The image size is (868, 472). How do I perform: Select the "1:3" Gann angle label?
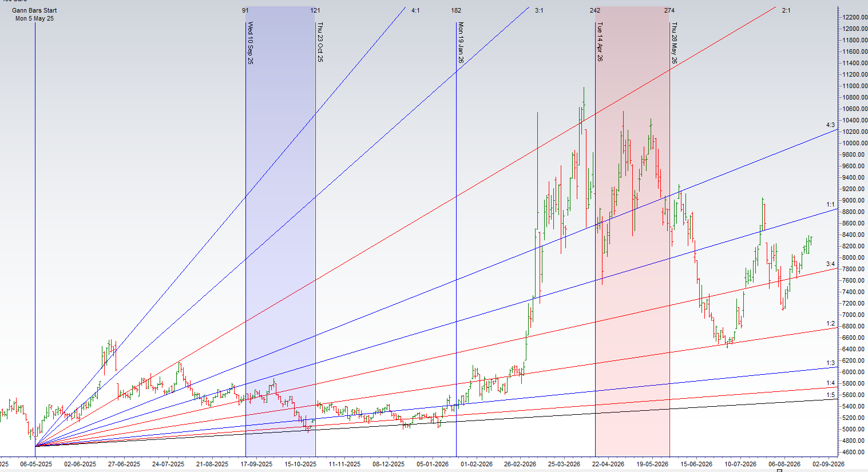830,363
